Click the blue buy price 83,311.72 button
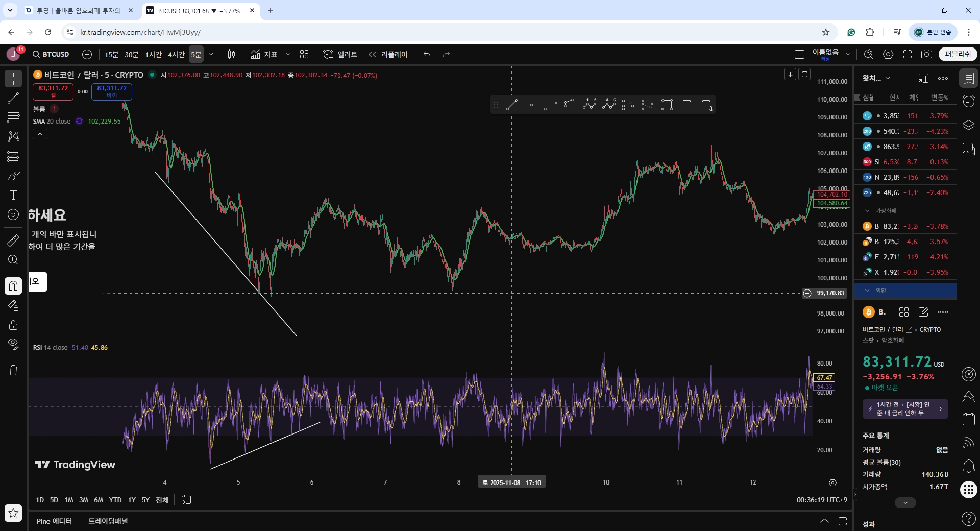The image size is (980, 531). (112, 91)
